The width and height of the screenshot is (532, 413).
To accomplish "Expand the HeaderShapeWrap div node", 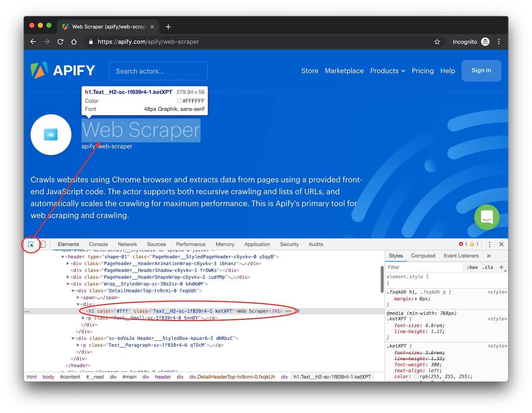I will tap(68, 277).
